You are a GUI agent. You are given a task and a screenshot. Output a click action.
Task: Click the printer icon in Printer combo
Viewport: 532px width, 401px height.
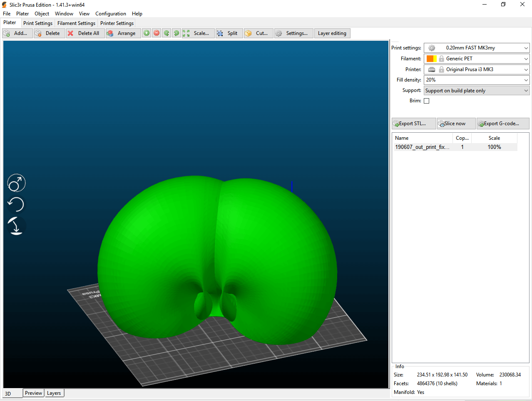pos(432,69)
